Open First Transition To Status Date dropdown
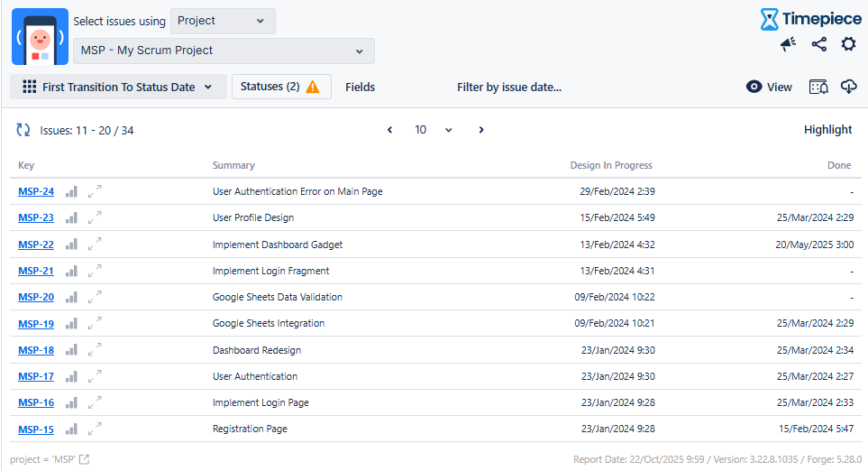The height and width of the screenshot is (471, 868). point(118,87)
